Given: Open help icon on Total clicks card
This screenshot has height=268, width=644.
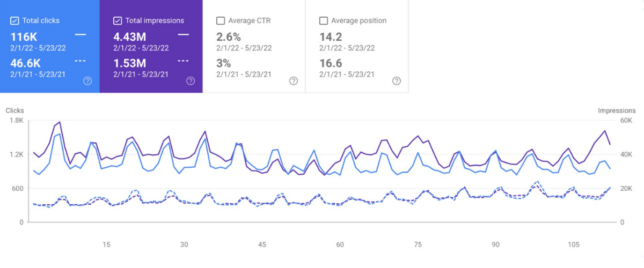Looking at the screenshot, I should point(87,81).
